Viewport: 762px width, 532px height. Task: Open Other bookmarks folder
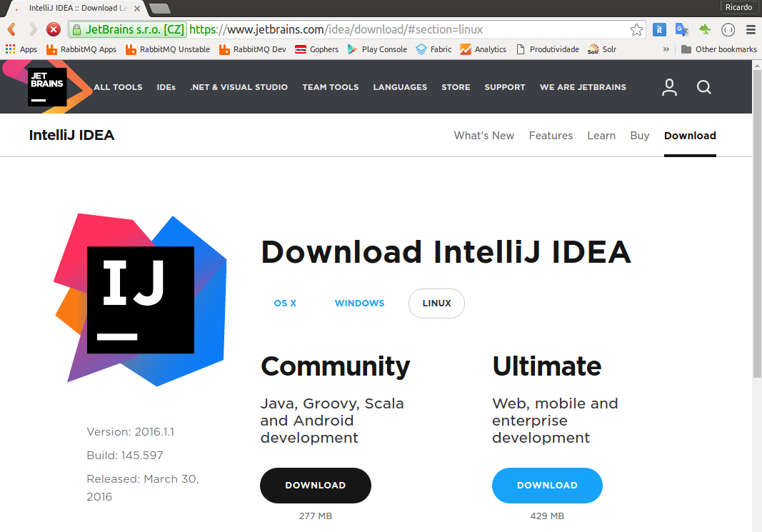[718, 49]
